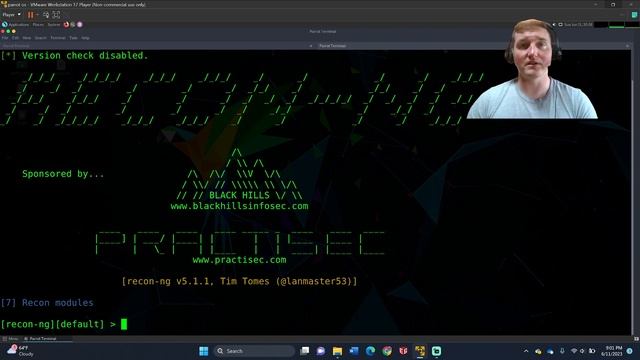
Task: Open the blue app icon beside File Explorer
Action: click(354, 351)
